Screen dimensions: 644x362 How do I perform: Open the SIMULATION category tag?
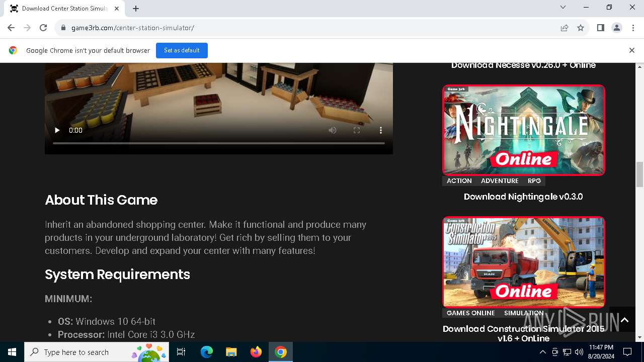pos(524,313)
